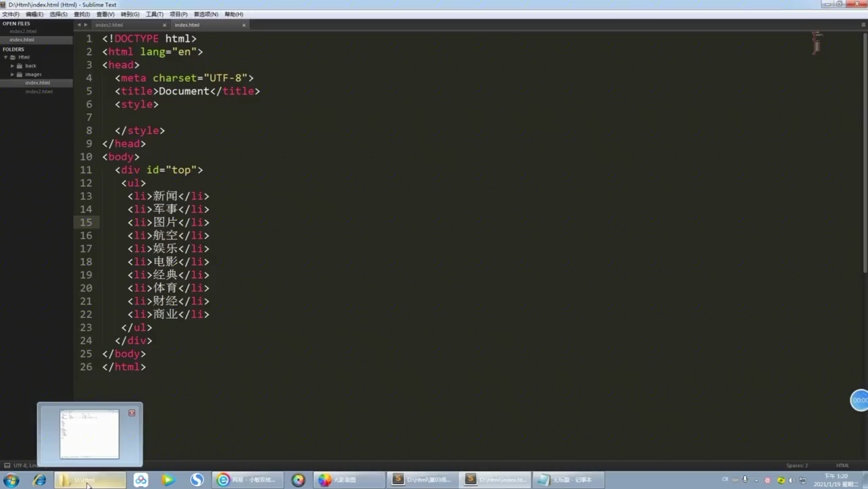
Task: Open the 工具(T) menu
Action: (154, 14)
